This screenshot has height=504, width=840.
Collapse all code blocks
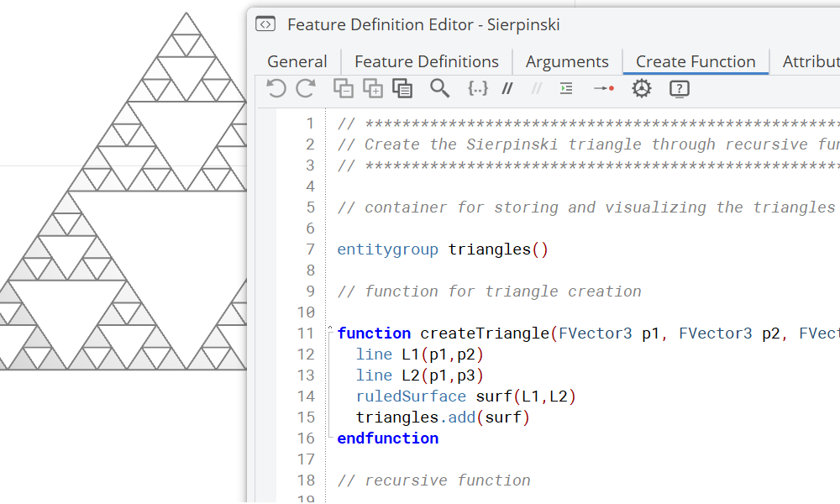point(344,88)
